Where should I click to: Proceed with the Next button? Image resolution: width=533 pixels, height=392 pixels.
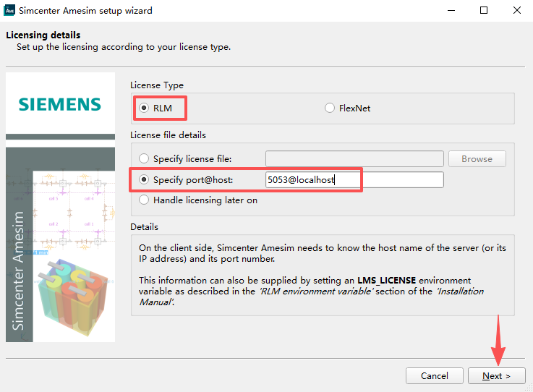click(x=496, y=375)
